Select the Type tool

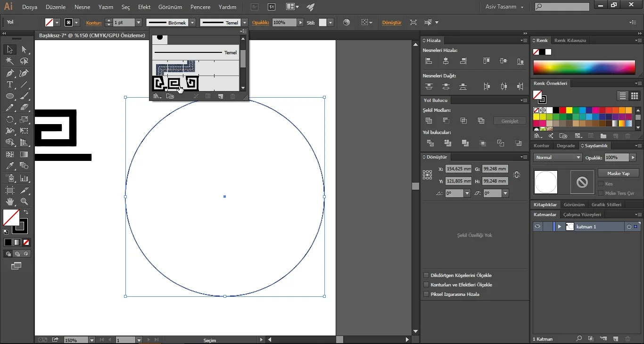pos(9,85)
